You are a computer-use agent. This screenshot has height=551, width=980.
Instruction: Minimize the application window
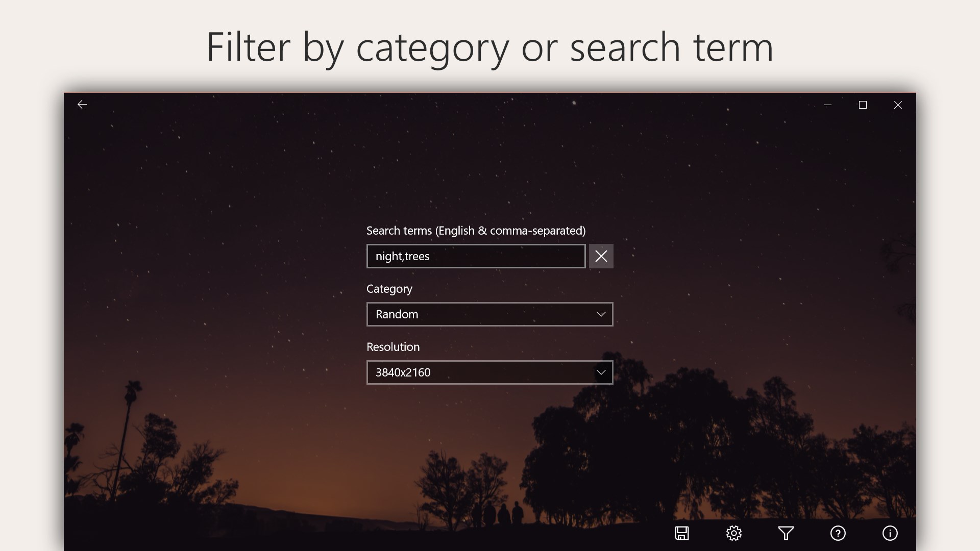pos(827,105)
